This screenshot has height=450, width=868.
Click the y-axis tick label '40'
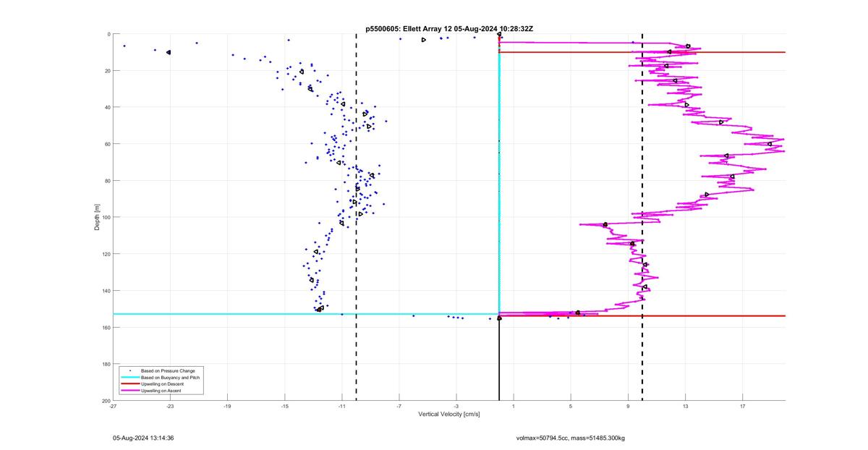[107, 107]
